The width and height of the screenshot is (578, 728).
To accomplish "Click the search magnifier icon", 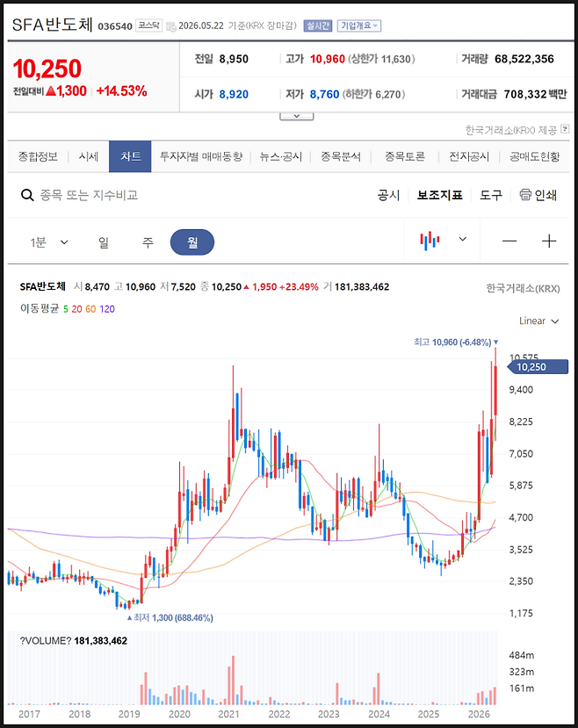I will click(27, 195).
